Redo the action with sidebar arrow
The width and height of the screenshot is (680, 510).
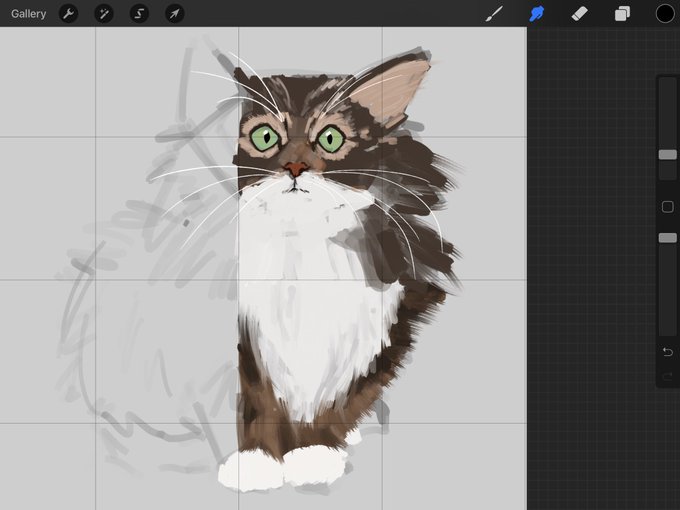click(668, 376)
